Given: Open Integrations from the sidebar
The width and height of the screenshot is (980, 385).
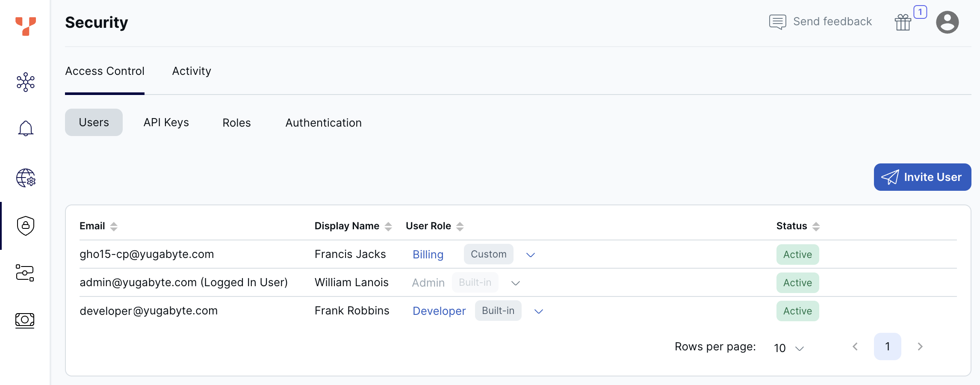Looking at the screenshot, I should pyautogui.click(x=25, y=273).
